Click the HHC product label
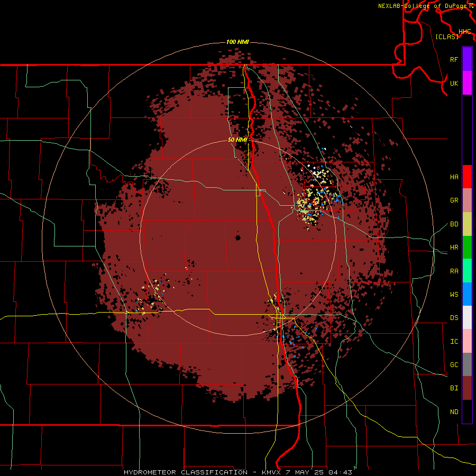Screen dimensions: 476x476 click(x=465, y=32)
